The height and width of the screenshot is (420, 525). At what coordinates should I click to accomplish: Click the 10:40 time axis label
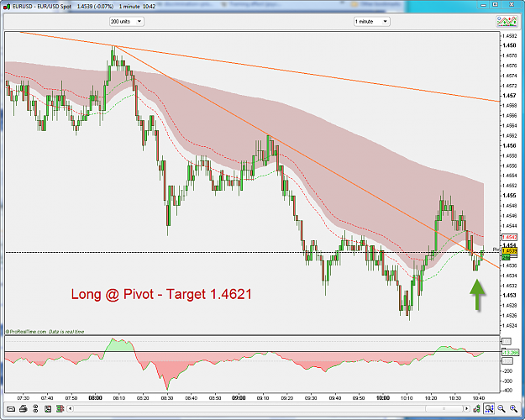(x=479, y=398)
